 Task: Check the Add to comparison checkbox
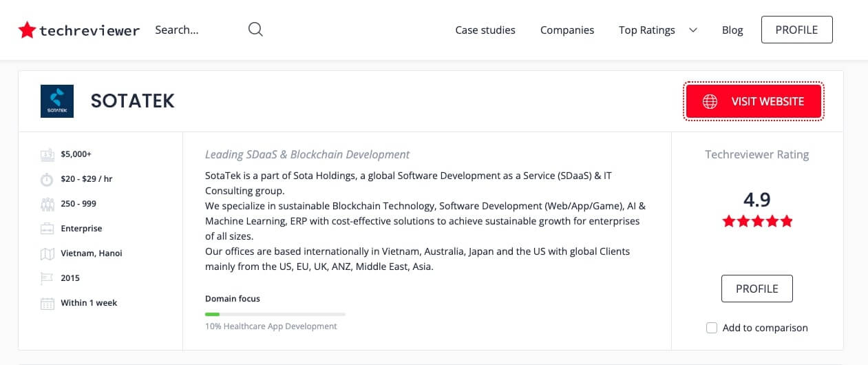pyautogui.click(x=712, y=328)
